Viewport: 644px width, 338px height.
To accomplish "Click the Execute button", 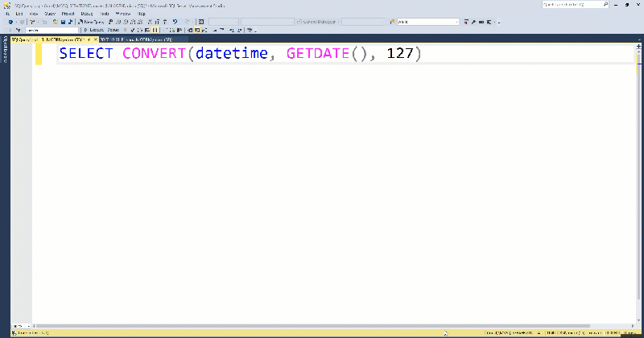I will click(x=93, y=30).
